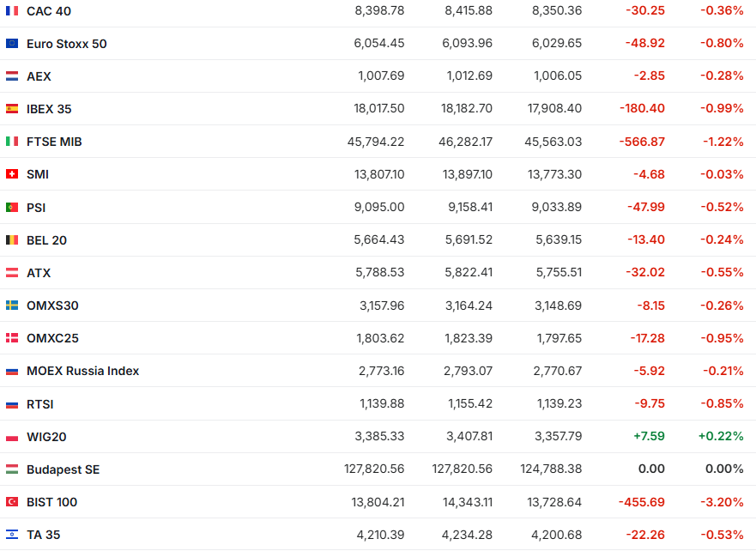Click the WIG20 +0.22% change value

(x=721, y=437)
